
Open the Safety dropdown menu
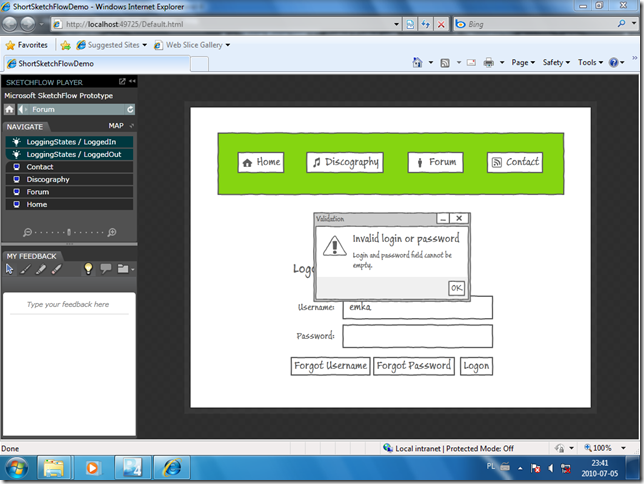click(x=556, y=62)
